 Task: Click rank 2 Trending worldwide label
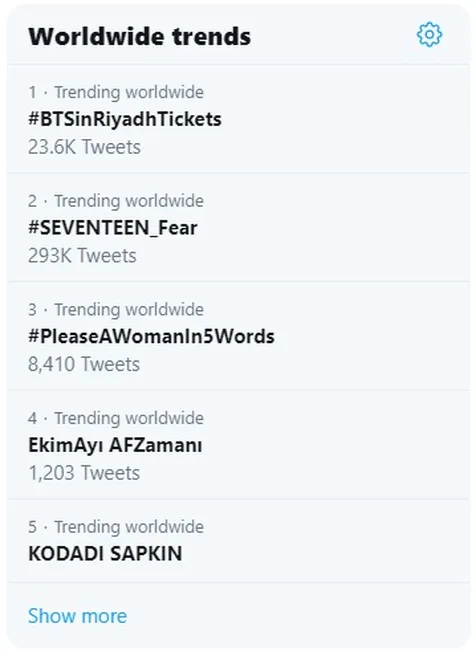click(129, 201)
